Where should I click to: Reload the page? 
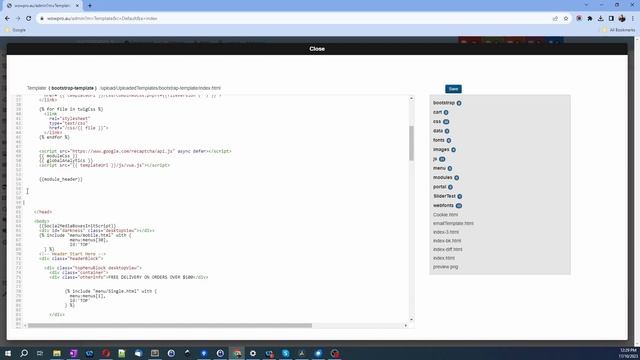(29, 18)
